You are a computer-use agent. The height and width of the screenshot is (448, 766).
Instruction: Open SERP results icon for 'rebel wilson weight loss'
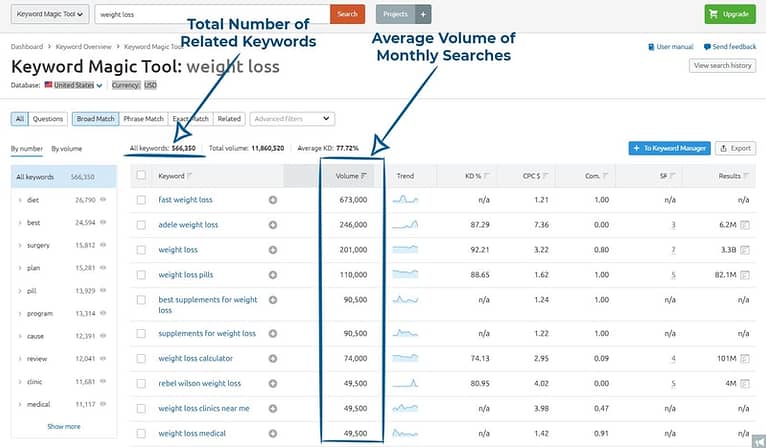(x=745, y=384)
